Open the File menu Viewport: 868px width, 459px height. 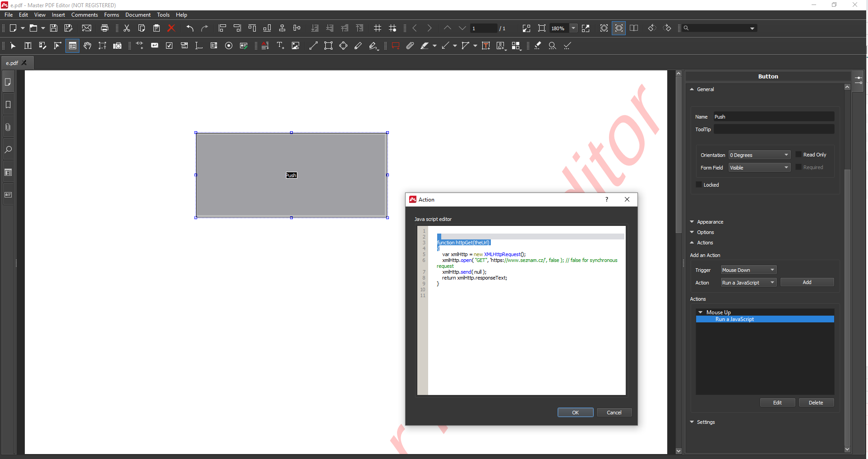pyautogui.click(x=9, y=15)
